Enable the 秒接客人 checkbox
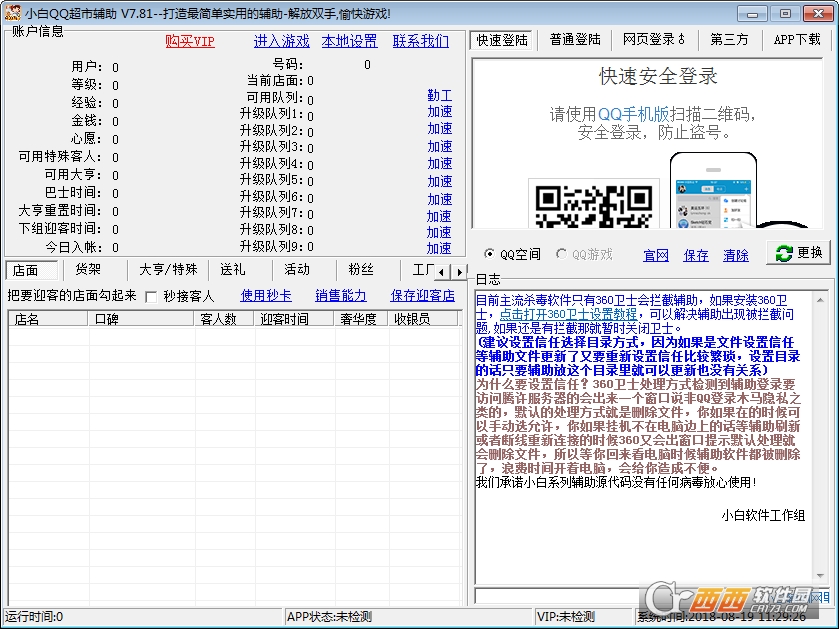This screenshot has width=839, height=629. point(152,296)
